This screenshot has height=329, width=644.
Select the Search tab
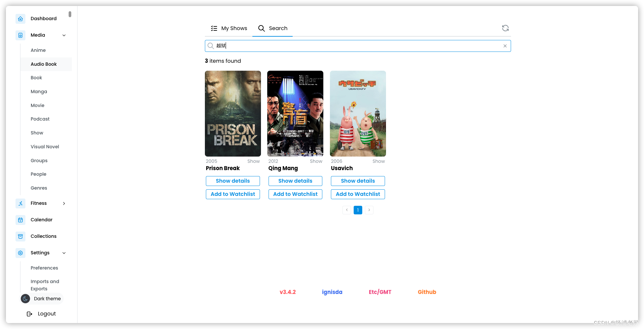point(273,28)
